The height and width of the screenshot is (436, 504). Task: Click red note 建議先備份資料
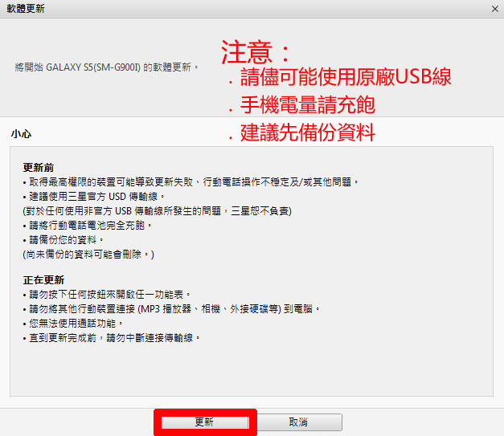[301, 132]
